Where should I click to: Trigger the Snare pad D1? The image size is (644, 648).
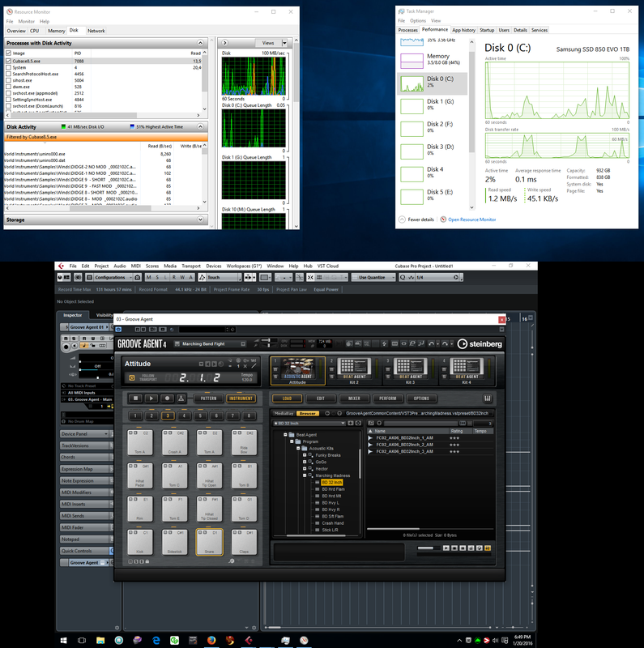click(x=209, y=542)
